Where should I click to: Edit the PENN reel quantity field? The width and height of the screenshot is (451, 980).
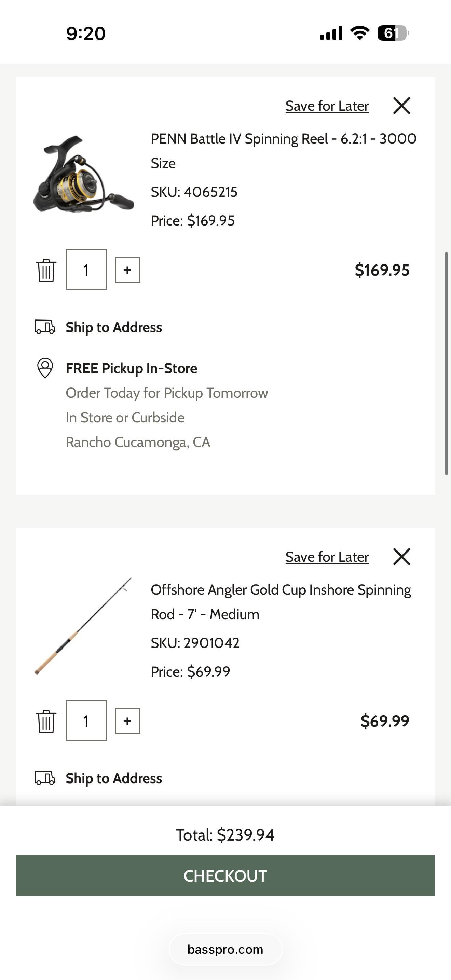click(x=86, y=270)
